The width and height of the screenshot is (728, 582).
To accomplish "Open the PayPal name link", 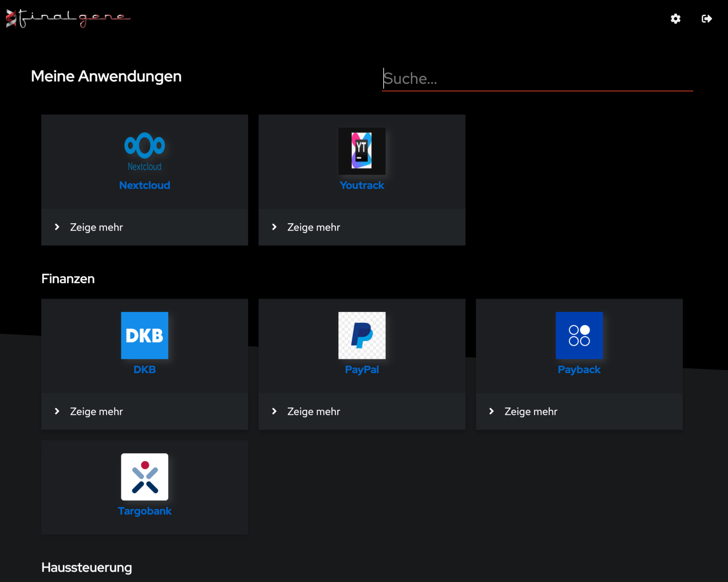I will coord(362,370).
